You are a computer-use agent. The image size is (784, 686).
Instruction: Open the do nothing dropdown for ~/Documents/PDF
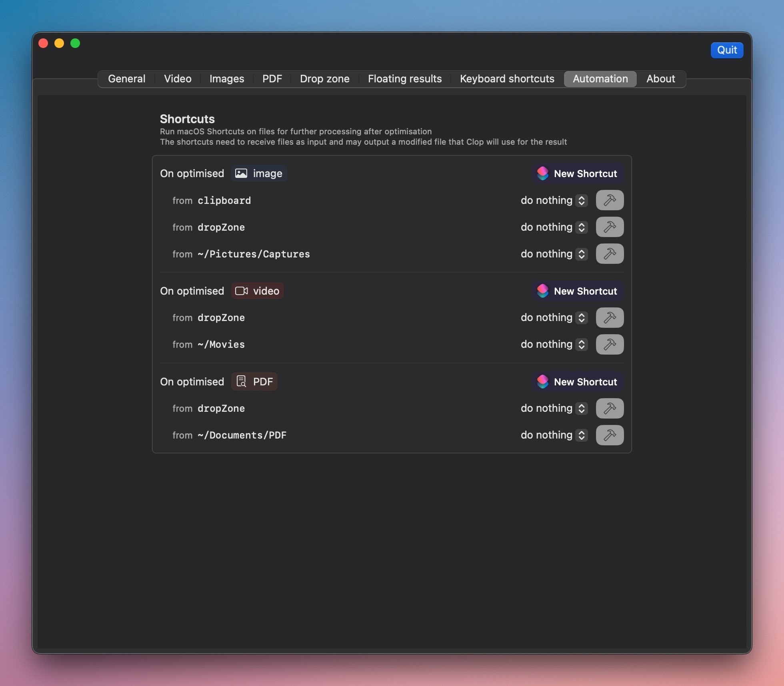click(553, 435)
